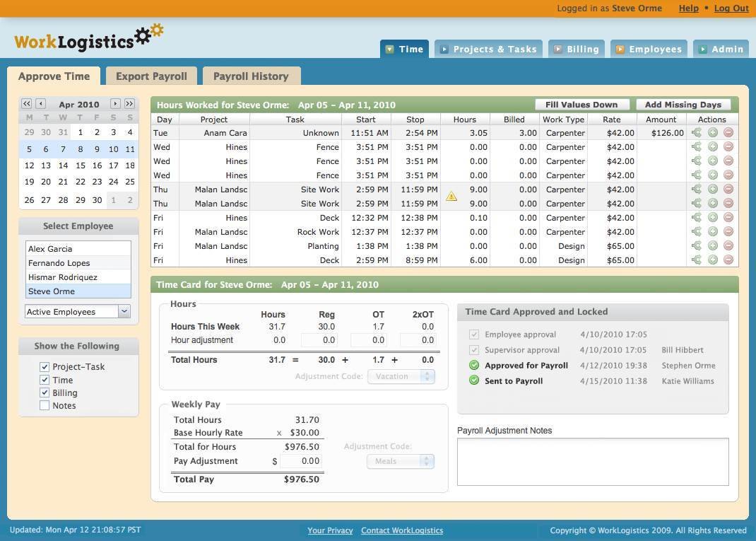Screen dimensions: 756x541
Task: Add entry via plus icon on 0.10-hour Deck row
Action: (713, 218)
